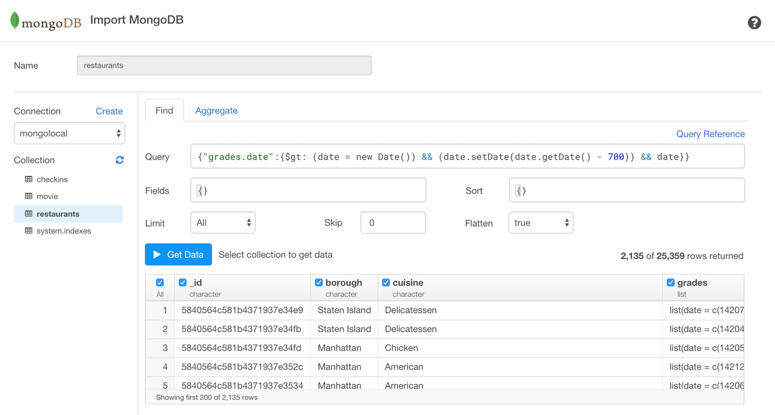Open the Query Reference link
775x415 pixels.
710,134
